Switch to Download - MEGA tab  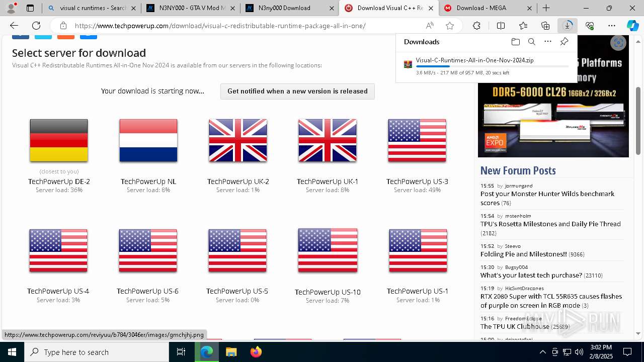tap(488, 8)
